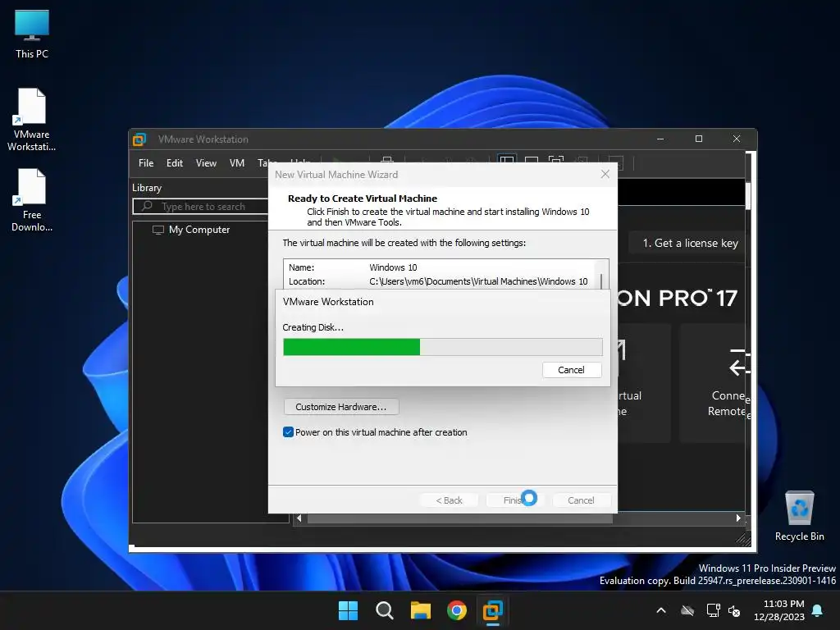Click horizontal scrollbar left arrow
840x630 pixels.
tap(299, 518)
